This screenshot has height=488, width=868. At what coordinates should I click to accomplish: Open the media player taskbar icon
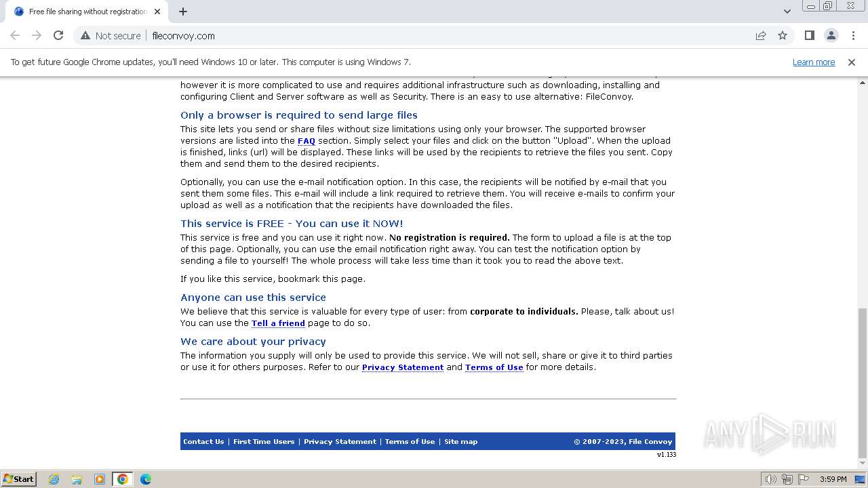coord(100,479)
